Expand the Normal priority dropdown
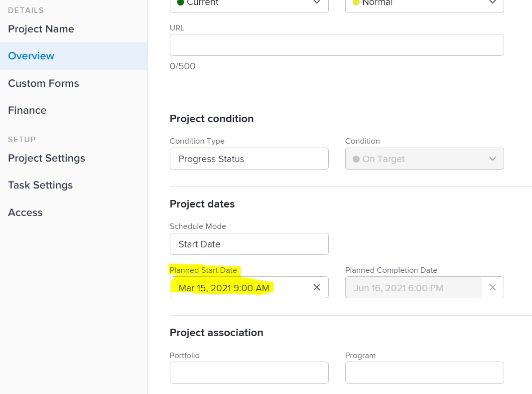 coord(492,2)
